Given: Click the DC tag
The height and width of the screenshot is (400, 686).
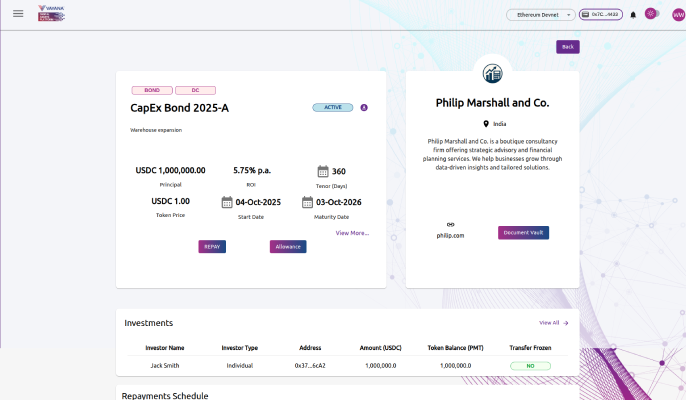Looking at the screenshot, I should coord(195,90).
